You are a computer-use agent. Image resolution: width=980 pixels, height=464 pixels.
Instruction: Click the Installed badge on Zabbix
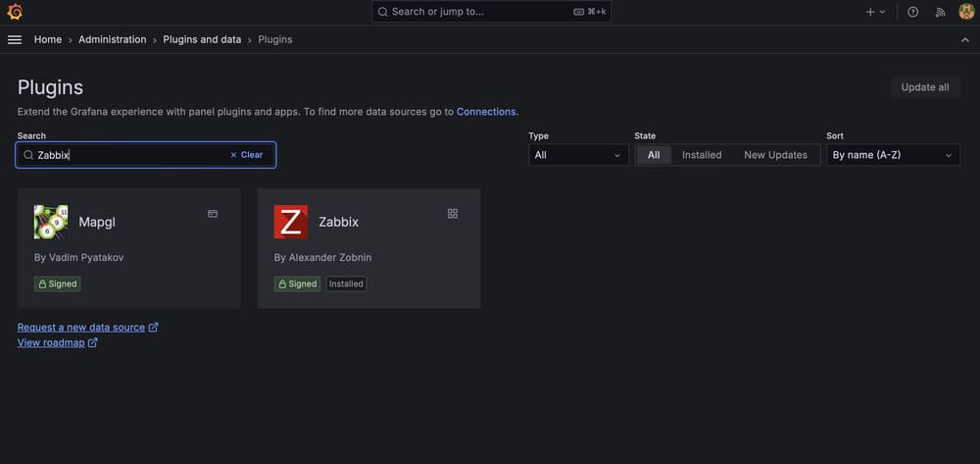tap(346, 284)
